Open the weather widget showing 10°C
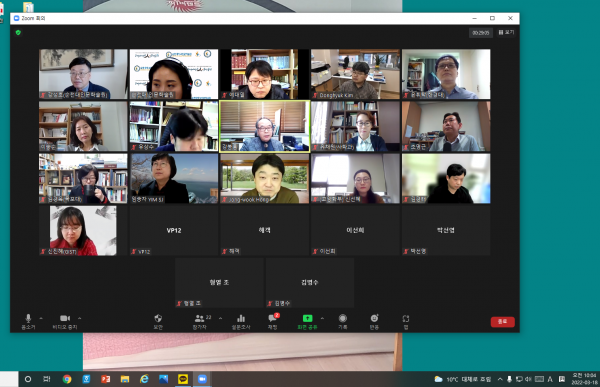The image size is (600, 387). coord(463,379)
